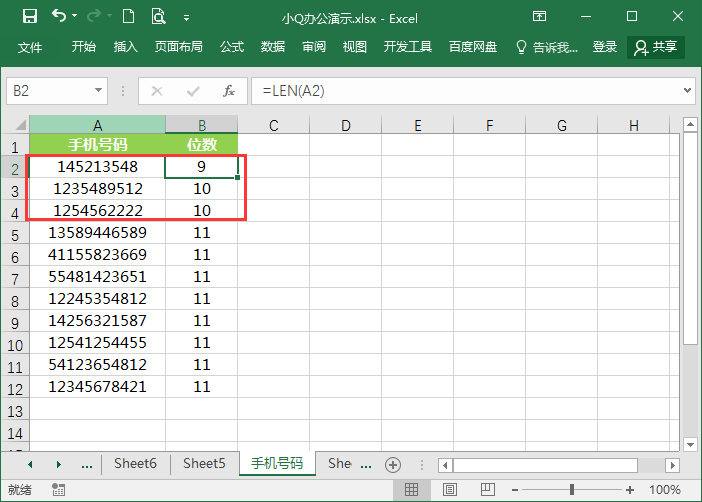Click cell containing 41155823669

98,254
